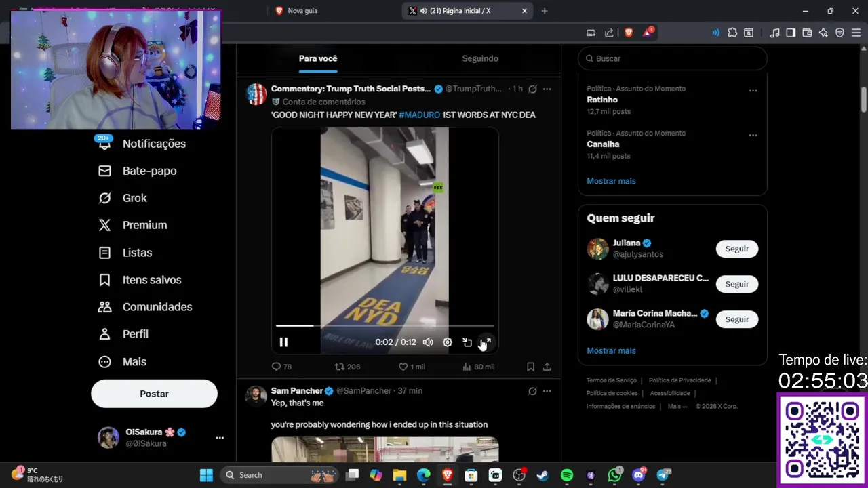Screen dimensions: 868x488
Task: Open Grok icon on Sam Pancher post
Action: [532, 391]
